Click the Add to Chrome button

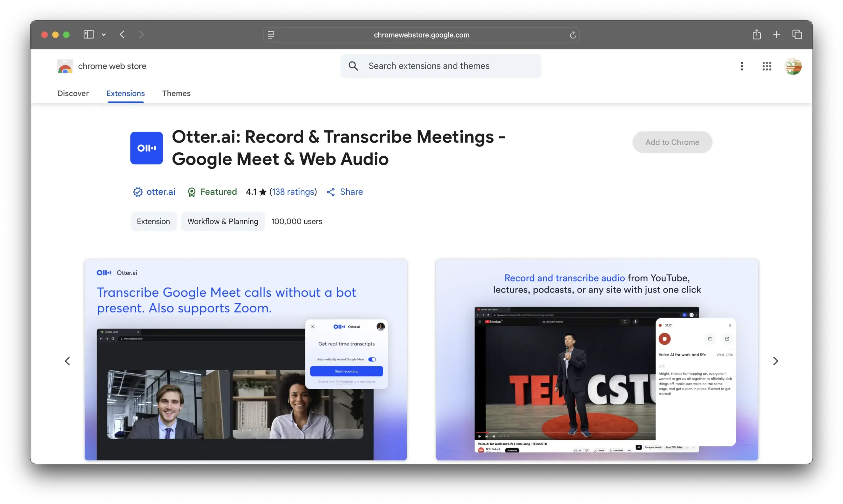point(672,142)
